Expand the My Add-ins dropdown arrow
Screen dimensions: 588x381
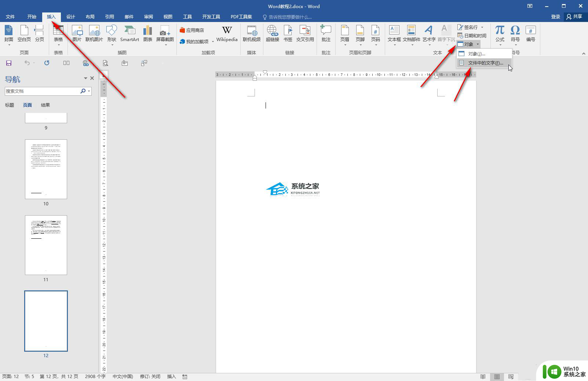pos(213,41)
